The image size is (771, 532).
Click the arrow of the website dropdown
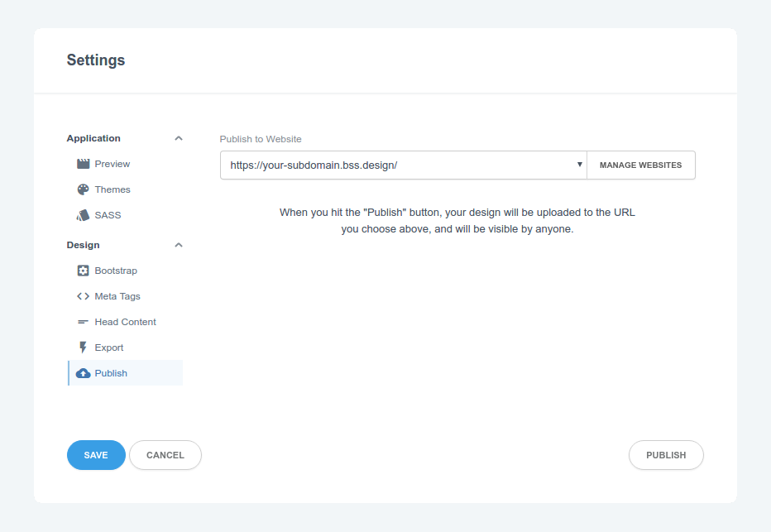(580, 165)
